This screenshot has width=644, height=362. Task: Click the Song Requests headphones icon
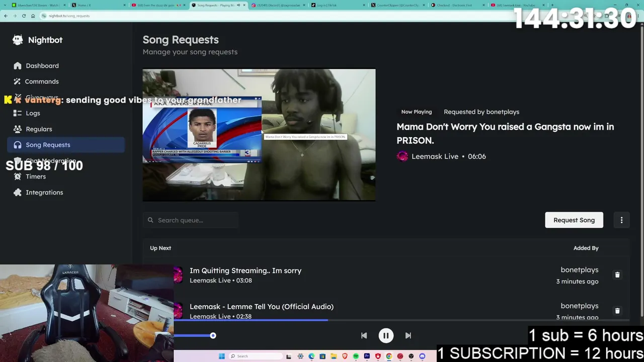(18, 145)
